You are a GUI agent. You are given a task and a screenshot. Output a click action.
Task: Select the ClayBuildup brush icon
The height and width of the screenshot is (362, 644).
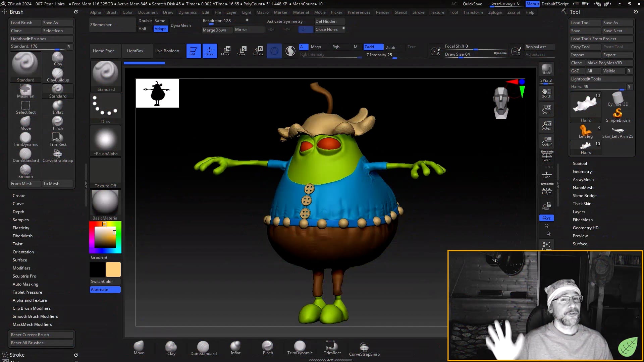pyautogui.click(x=58, y=74)
